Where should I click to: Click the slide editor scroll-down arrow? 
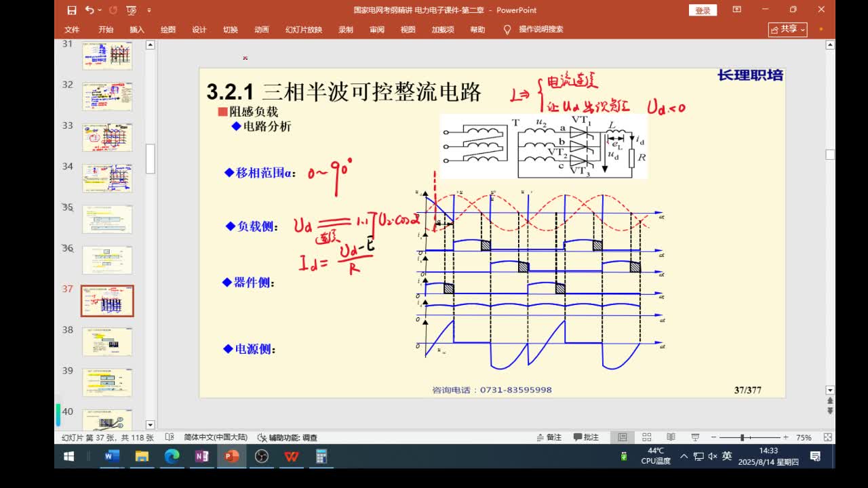830,390
